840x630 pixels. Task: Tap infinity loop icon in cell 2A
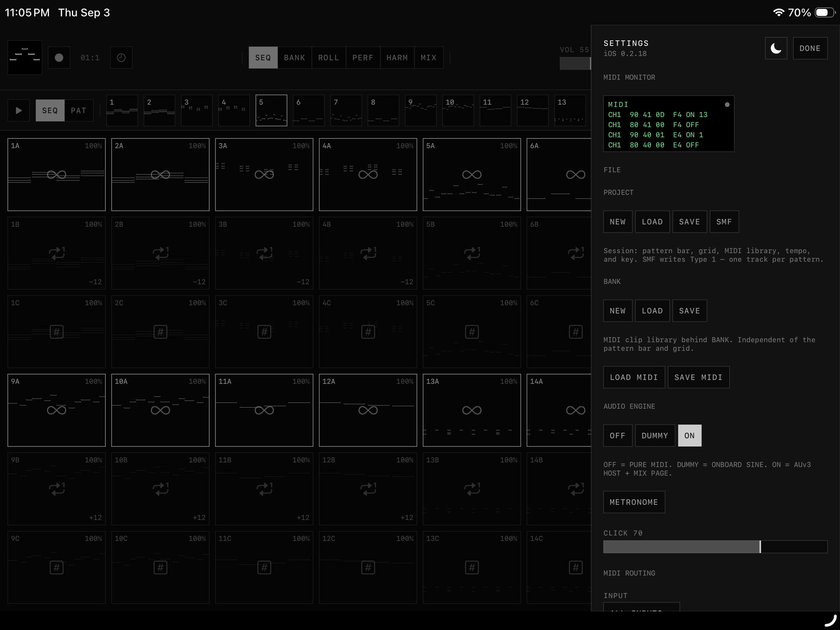160,175
